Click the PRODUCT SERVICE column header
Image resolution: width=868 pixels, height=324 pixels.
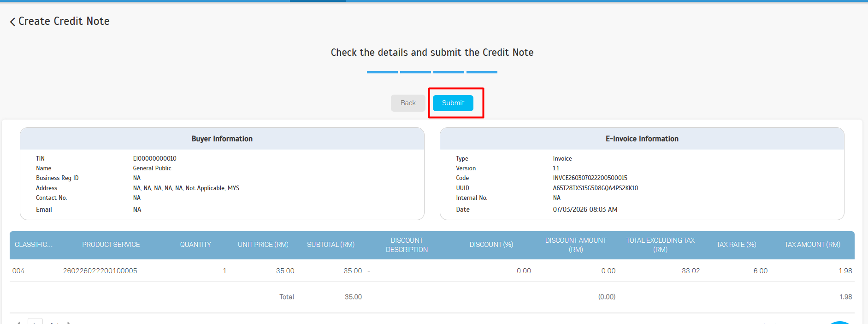(111, 245)
